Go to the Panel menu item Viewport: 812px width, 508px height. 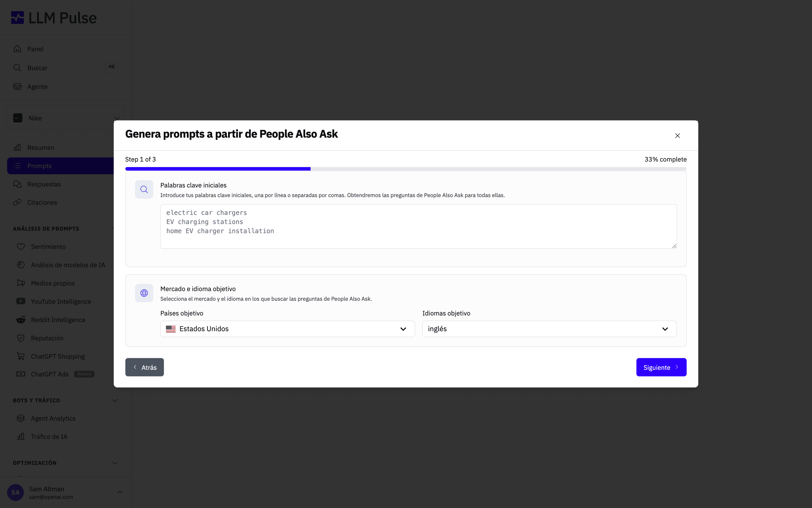point(65,49)
